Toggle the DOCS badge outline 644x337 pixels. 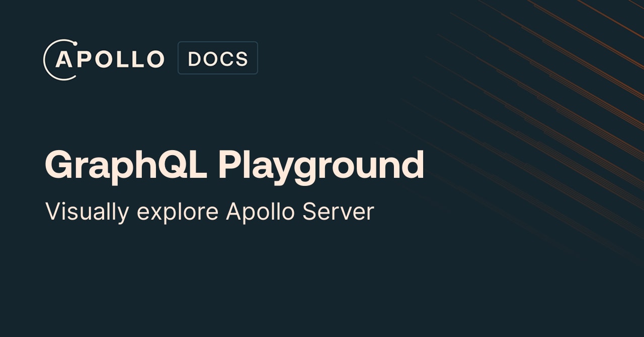point(218,58)
